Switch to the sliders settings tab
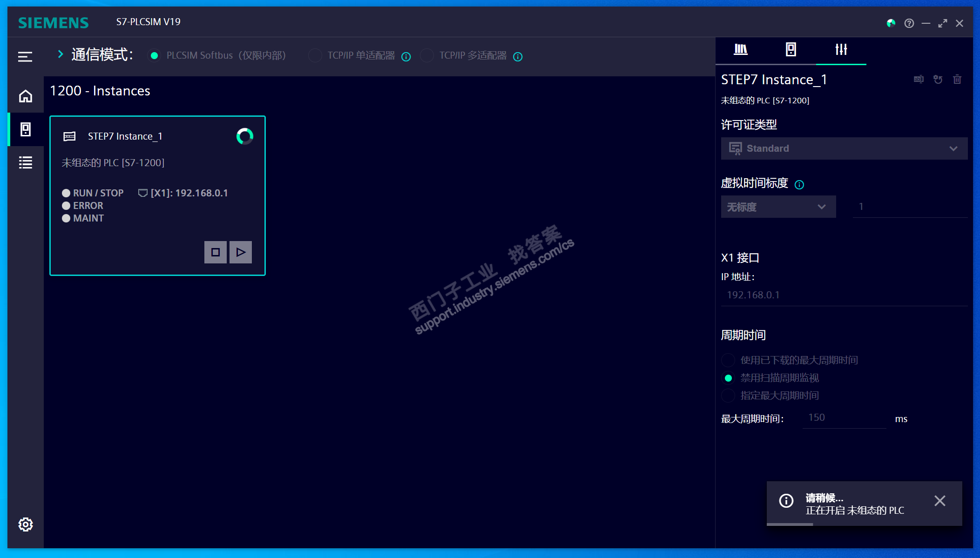 pos(841,49)
